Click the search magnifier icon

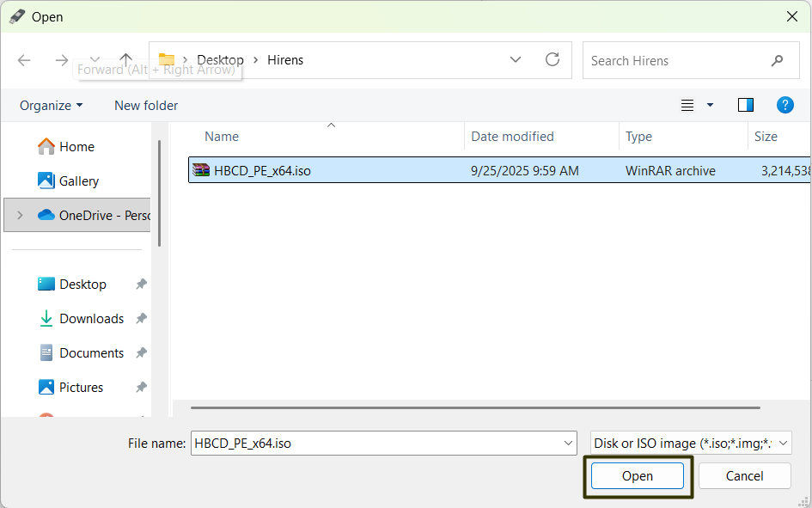(x=777, y=61)
